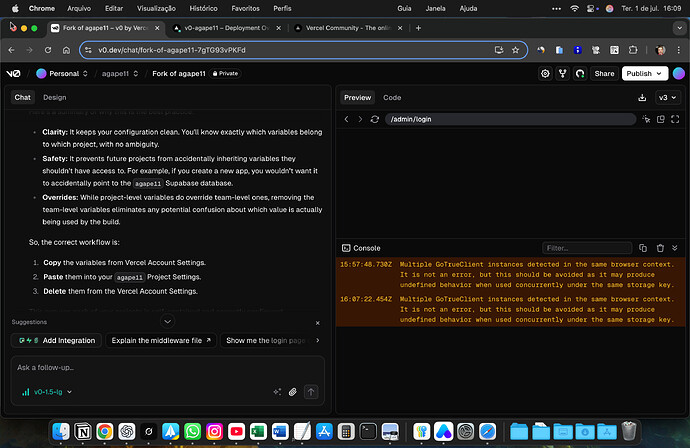690x448 pixels.
Task: Expand the Publish dropdown
Action: point(659,73)
